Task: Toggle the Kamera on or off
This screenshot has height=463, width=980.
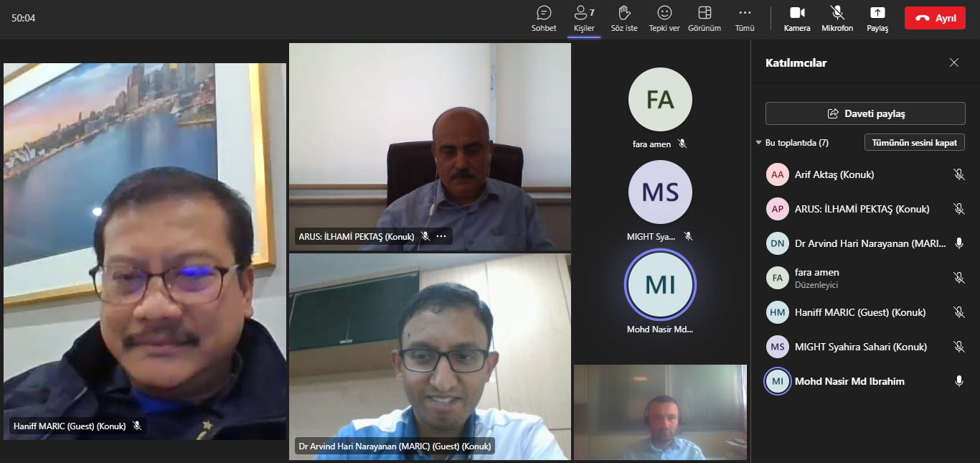Action: (797, 19)
